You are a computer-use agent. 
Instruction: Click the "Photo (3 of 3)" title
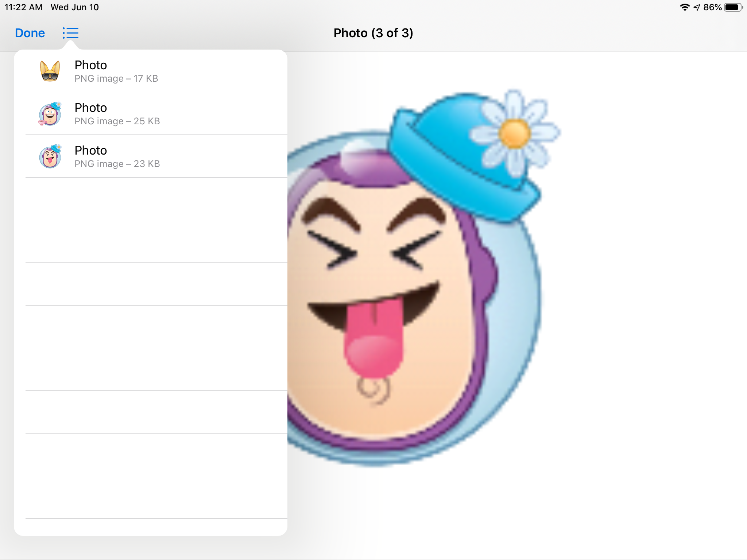click(373, 33)
